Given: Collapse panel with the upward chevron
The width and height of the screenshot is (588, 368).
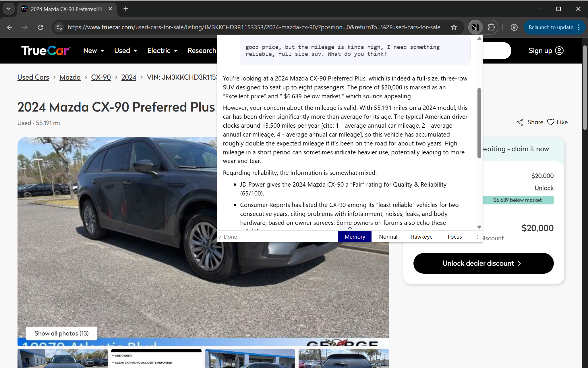Looking at the screenshot, I should [x=350, y=228].
